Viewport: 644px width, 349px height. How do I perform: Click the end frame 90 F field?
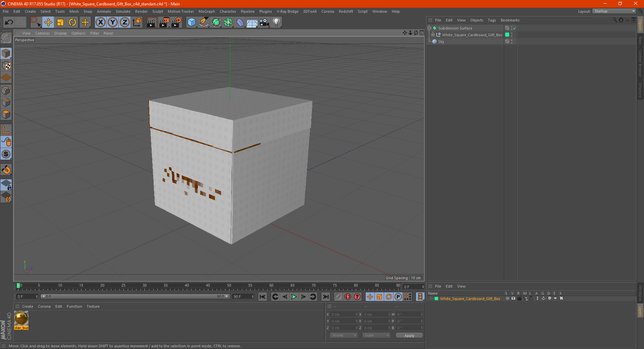click(x=244, y=297)
